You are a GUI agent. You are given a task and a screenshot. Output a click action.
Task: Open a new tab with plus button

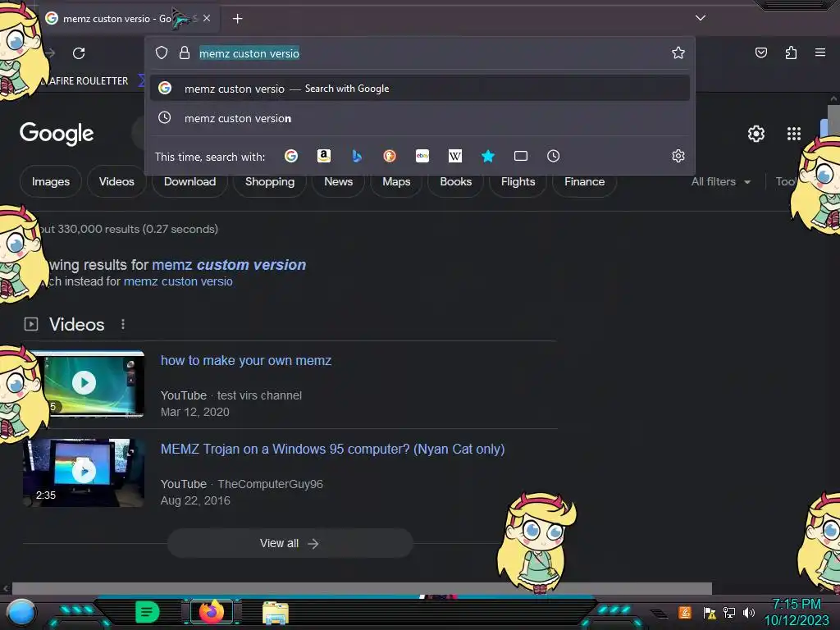237,19
